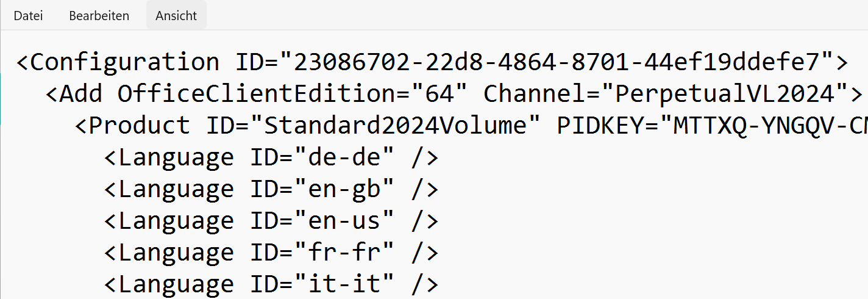Click the en-us language value
868x299 pixels.
tap(345, 221)
